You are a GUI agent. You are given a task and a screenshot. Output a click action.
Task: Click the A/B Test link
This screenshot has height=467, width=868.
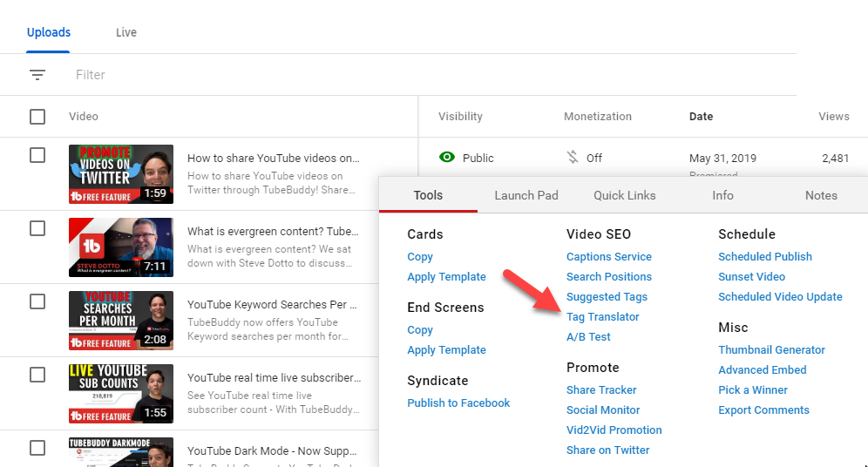coord(588,337)
